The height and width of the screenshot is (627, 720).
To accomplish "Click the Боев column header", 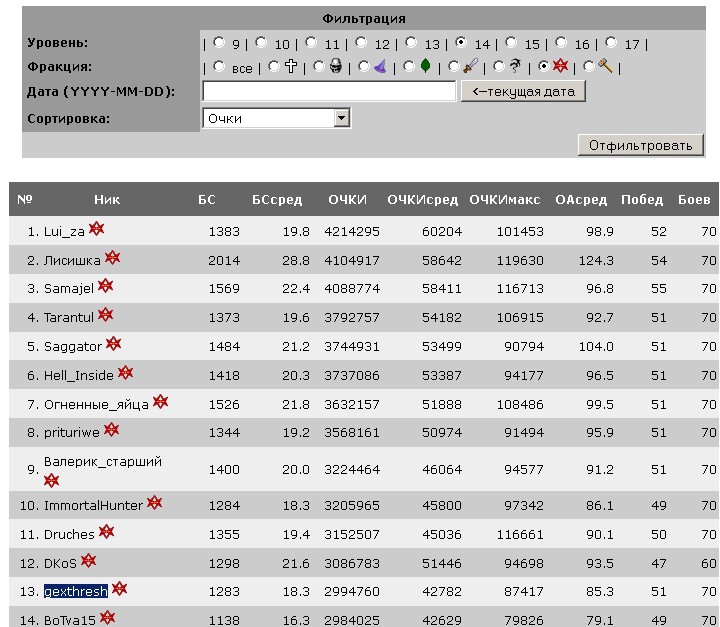I will coord(694,199).
